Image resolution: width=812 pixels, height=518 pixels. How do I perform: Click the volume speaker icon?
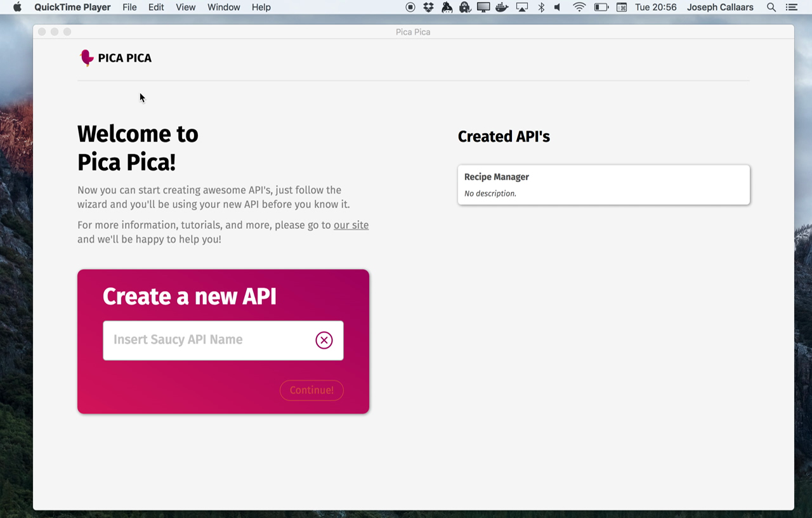point(558,8)
